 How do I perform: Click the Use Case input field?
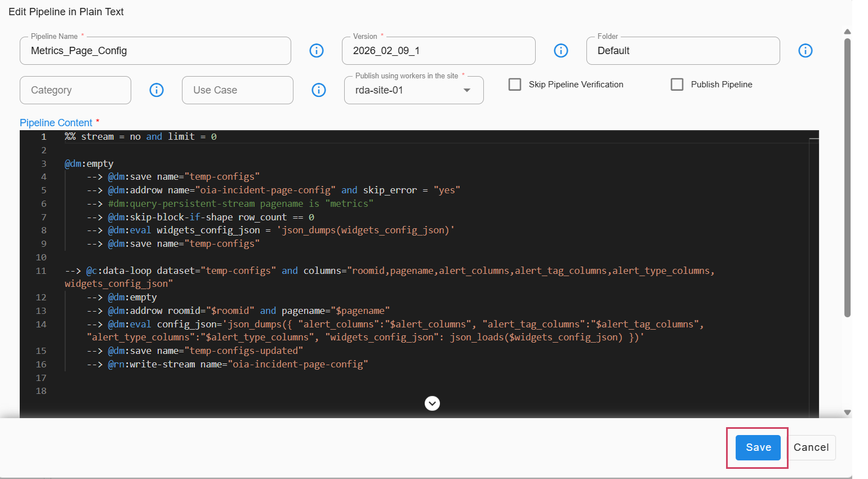point(237,90)
